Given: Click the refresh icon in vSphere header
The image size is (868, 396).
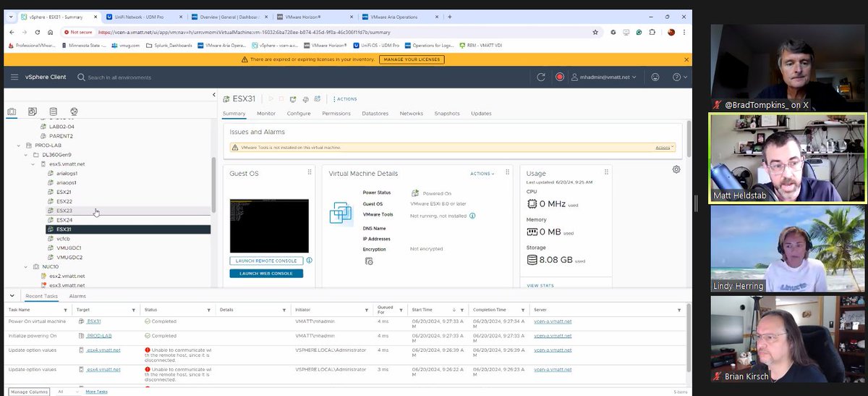Looking at the screenshot, I should [541, 77].
